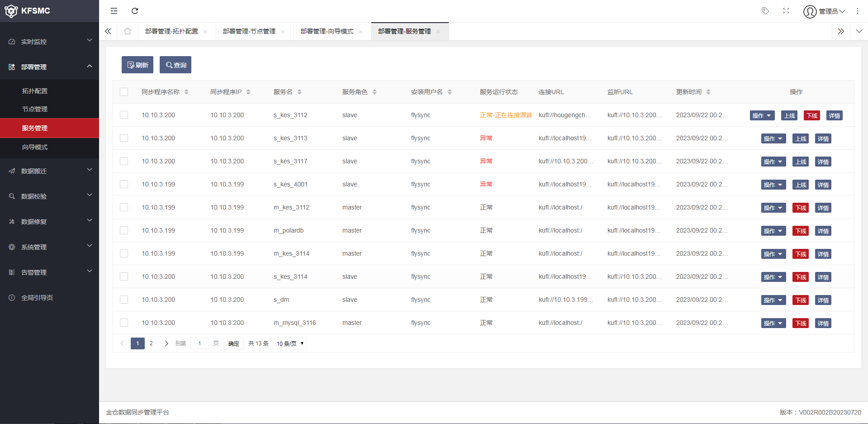
Task: Open the three-dot more options menu
Action: (858, 10)
